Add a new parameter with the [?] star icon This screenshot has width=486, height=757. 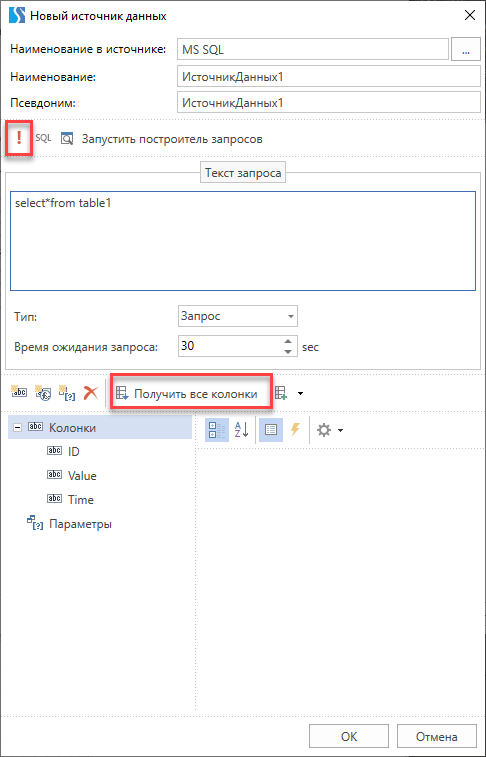[x=66, y=393]
